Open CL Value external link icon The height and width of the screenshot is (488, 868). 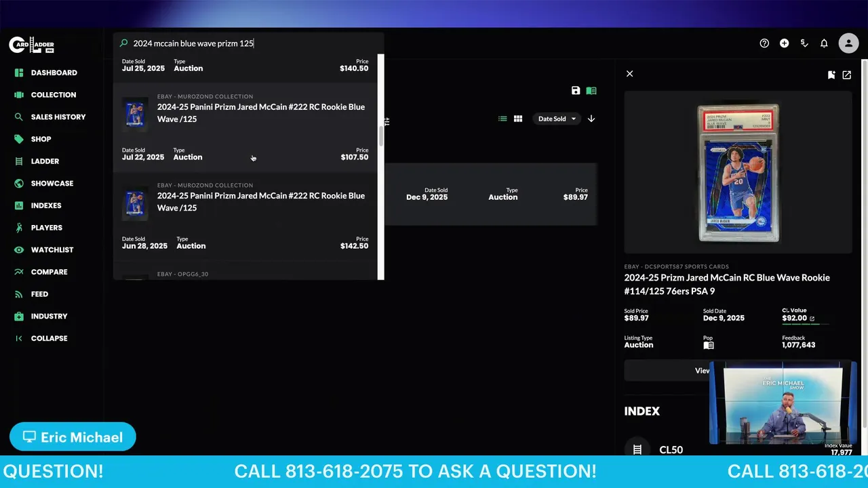click(812, 319)
